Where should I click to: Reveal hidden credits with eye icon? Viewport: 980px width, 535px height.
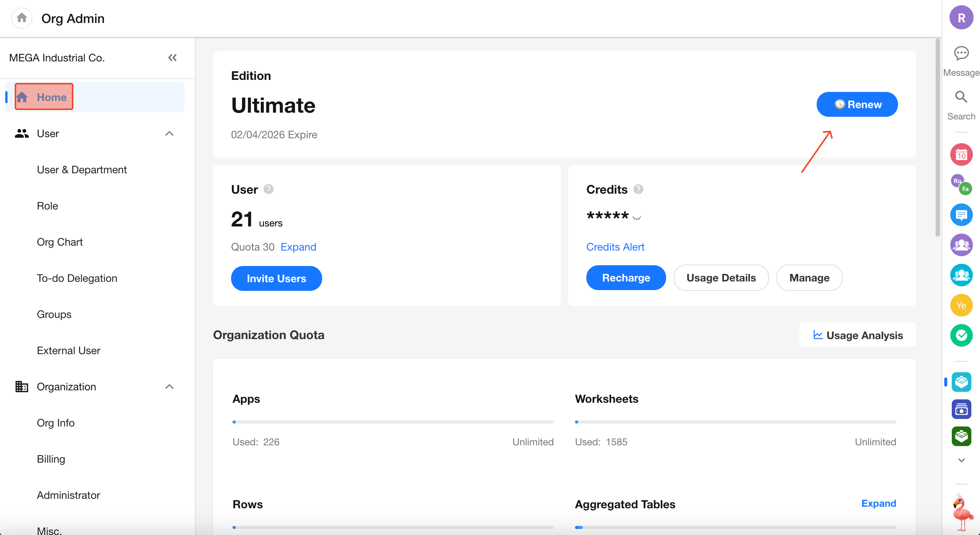click(x=637, y=218)
